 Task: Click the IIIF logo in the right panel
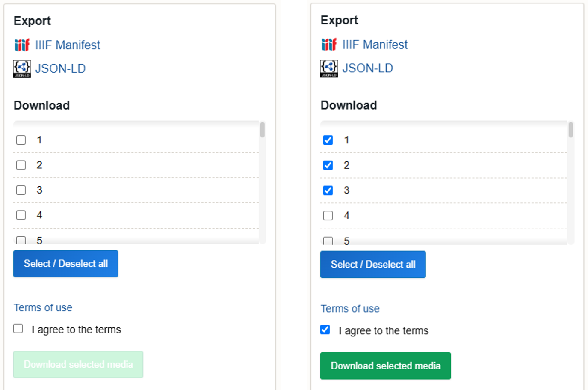(x=328, y=44)
